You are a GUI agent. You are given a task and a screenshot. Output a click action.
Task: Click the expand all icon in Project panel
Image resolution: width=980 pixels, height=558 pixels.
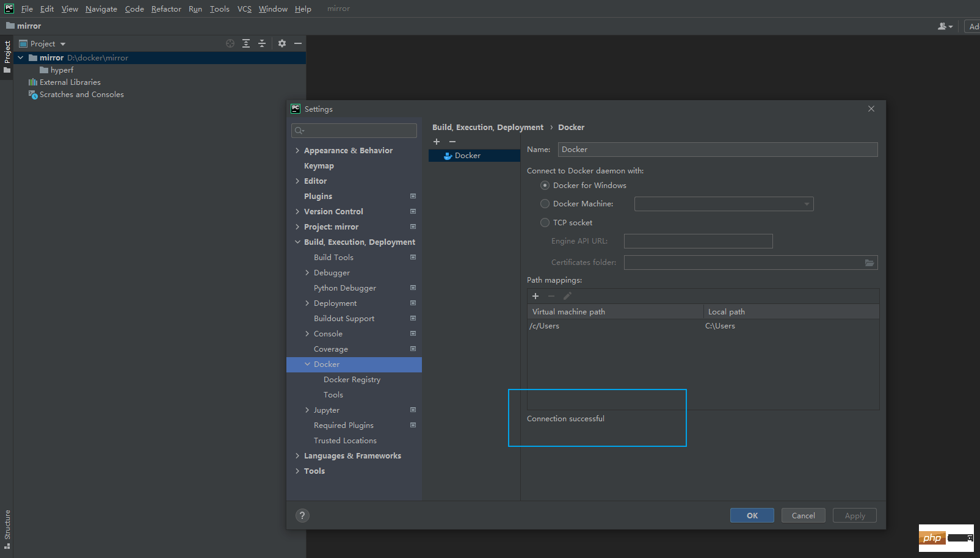pyautogui.click(x=246, y=43)
